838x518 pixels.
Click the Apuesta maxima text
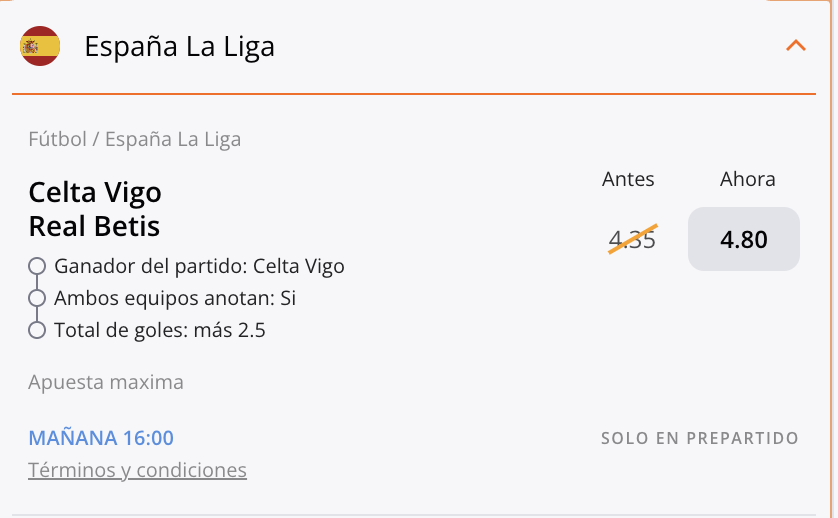point(106,382)
